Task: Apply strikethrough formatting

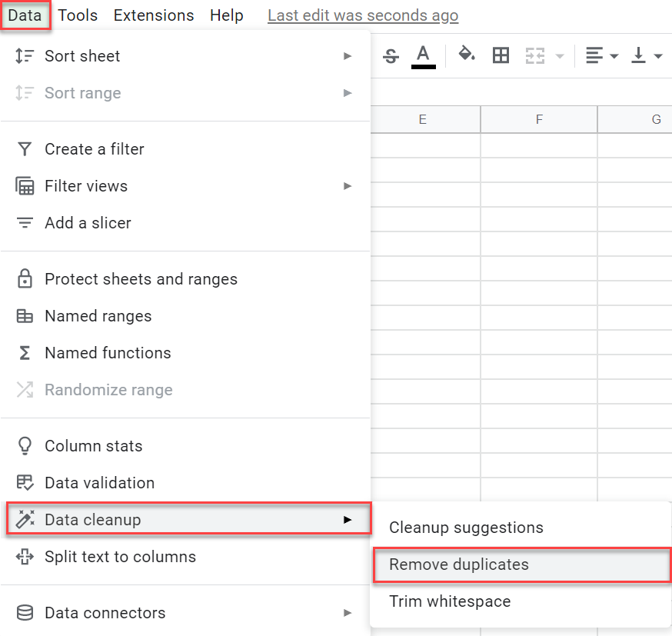Action: (391, 55)
